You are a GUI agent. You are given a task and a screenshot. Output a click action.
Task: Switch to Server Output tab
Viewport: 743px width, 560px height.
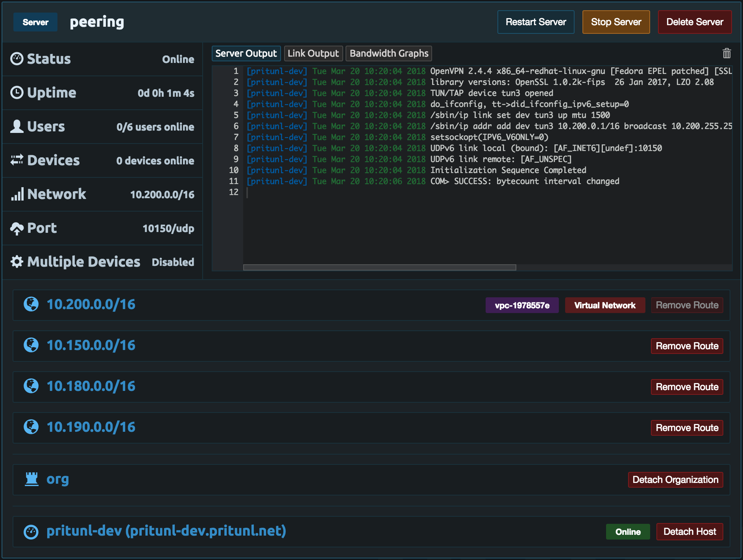pos(246,53)
